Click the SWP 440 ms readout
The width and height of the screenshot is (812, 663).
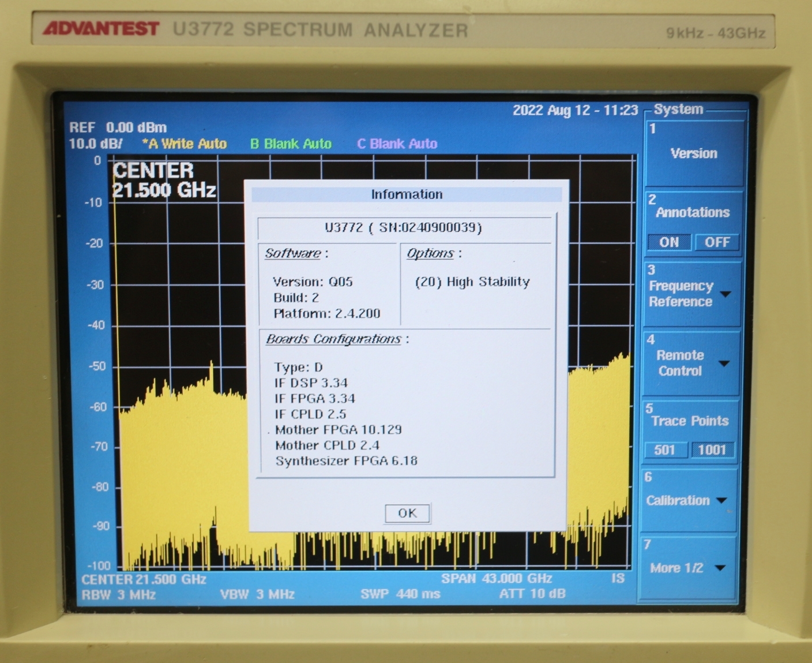tap(400, 594)
